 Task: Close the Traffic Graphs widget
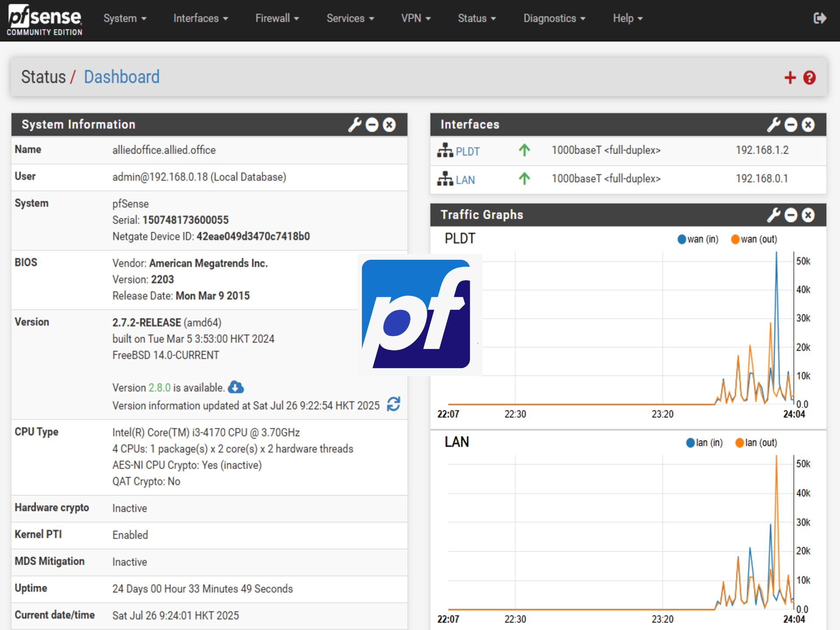808,215
